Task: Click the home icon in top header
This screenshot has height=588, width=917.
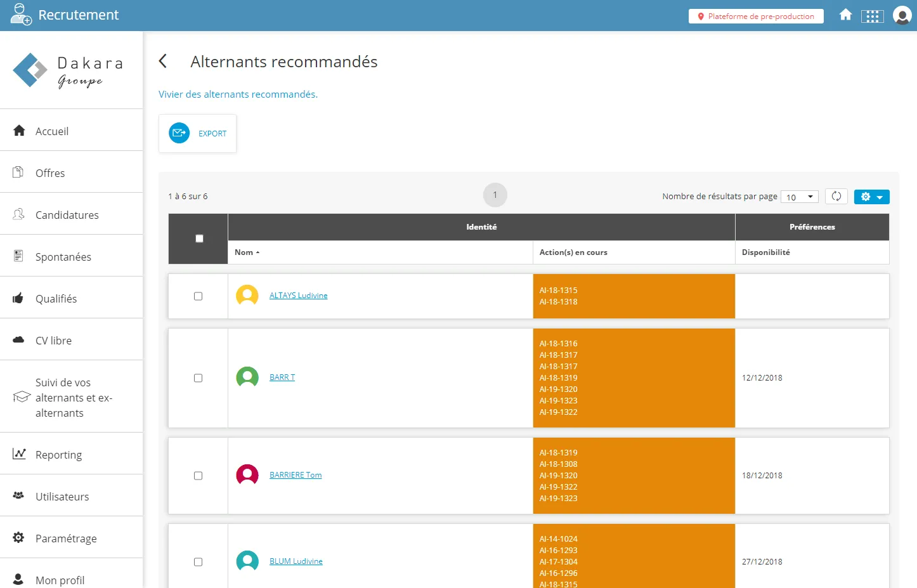Action: [x=845, y=15]
